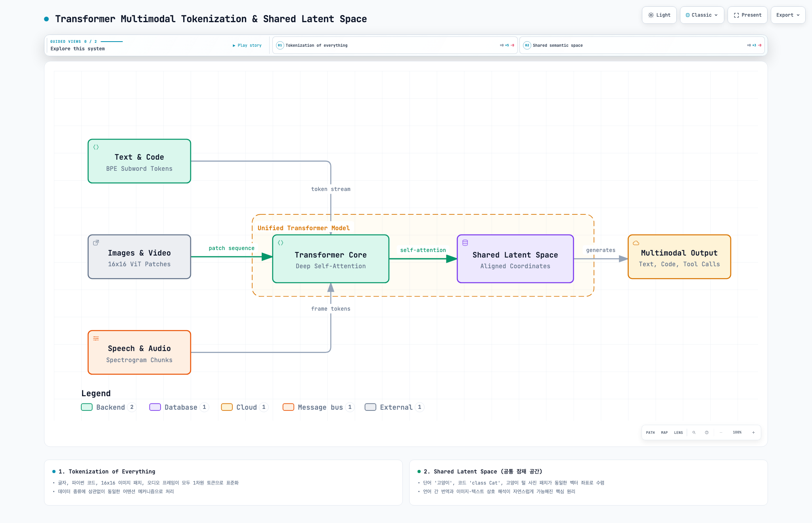This screenshot has height=523, width=812.
Task: Click the 'generates' edge label
Action: (x=601, y=250)
